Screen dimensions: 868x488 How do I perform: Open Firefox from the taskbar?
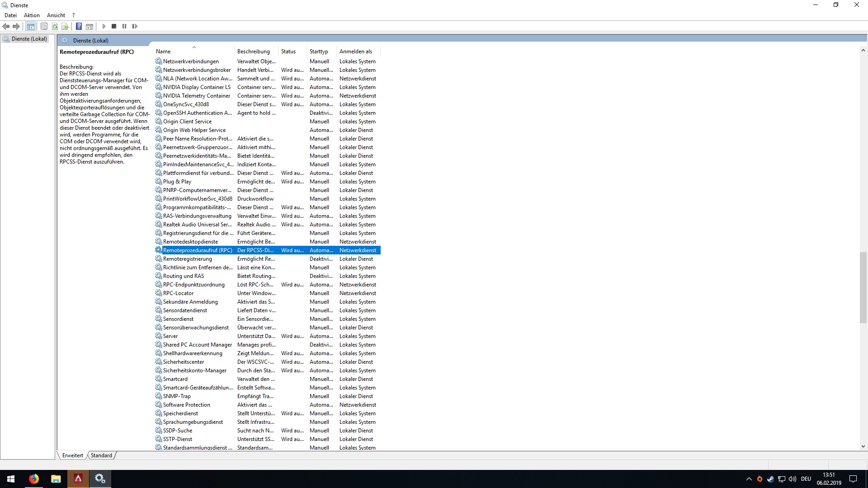(34, 479)
